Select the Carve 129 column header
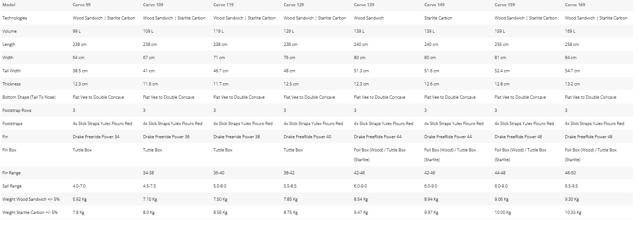The image size is (644, 225). (293, 5)
